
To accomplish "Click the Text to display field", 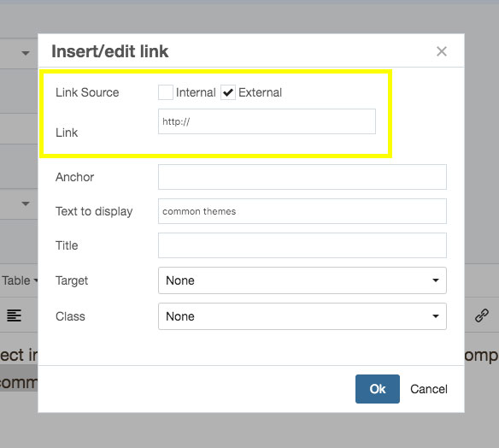I will [302, 211].
